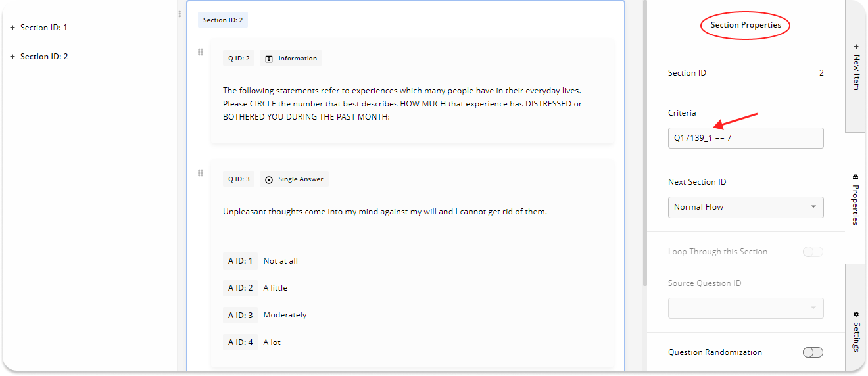Click the Information type icon on Q ID: 2

(x=269, y=59)
